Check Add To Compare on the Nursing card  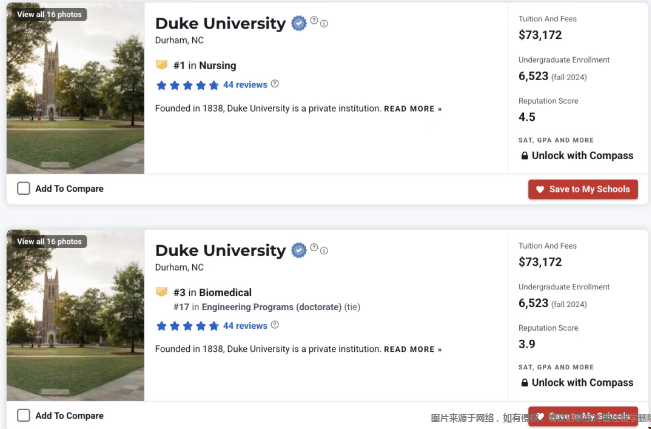(24, 189)
